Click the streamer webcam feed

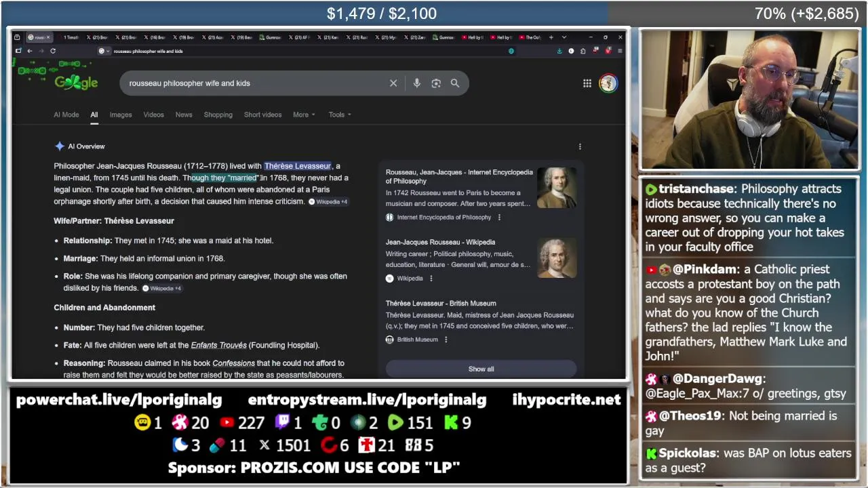[749, 100]
